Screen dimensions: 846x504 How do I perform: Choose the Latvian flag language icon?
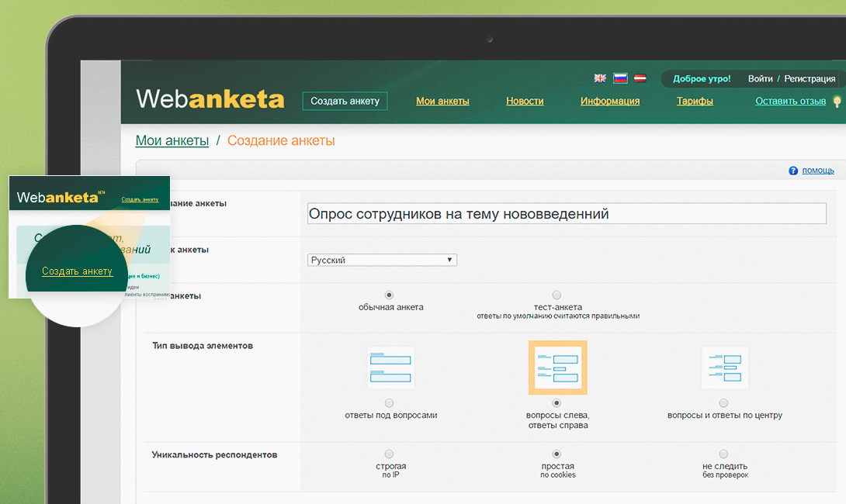pyautogui.click(x=640, y=78)
